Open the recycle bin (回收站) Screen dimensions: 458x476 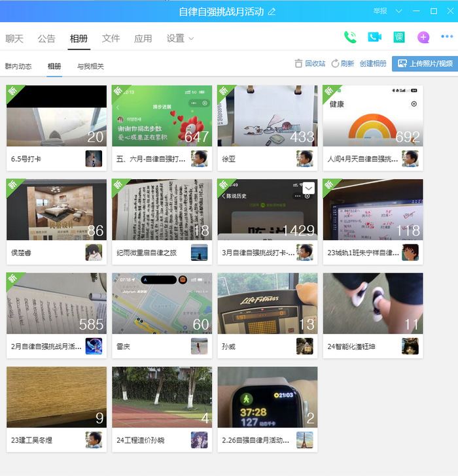tap(309, 64)
